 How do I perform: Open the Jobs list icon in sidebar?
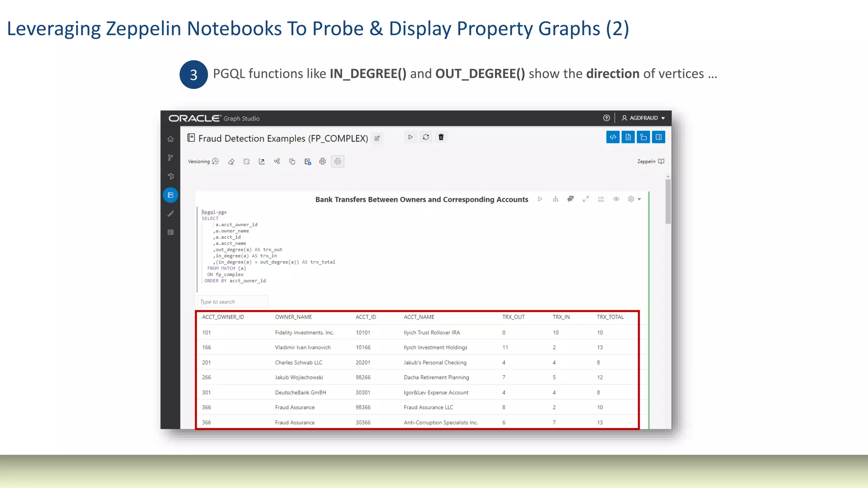[x=170, y=232]
